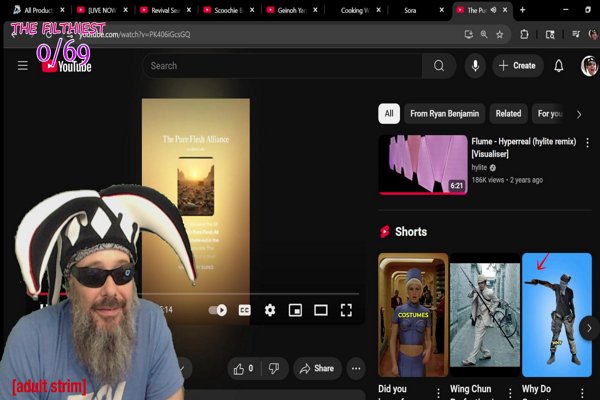Open the media control playlist icon

tap(576, 34)
